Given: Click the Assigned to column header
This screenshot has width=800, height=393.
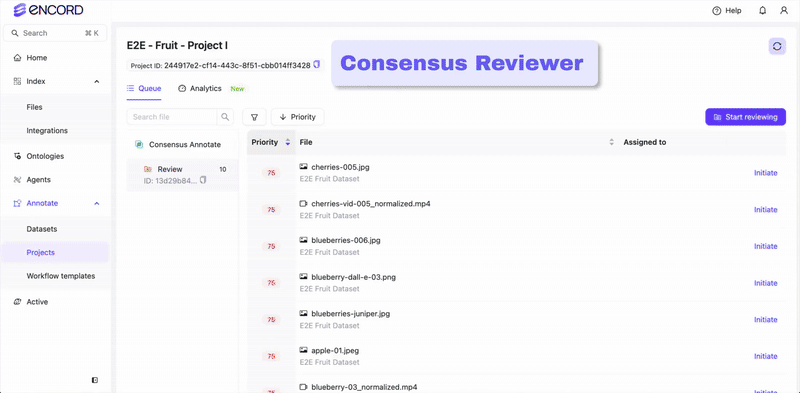Looking at the screenshot, I should (x=644, y=142).
